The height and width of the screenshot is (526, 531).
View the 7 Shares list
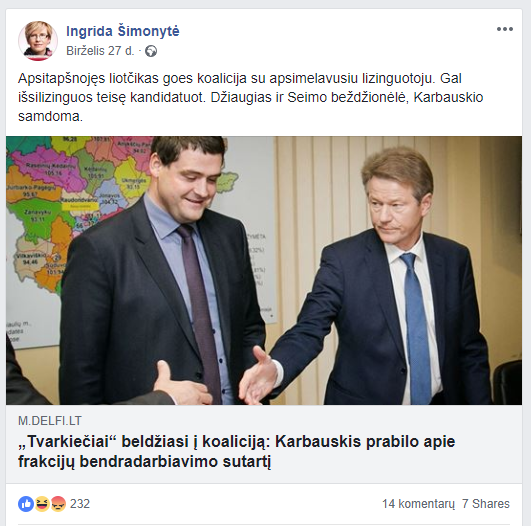(x=486, y=504)
